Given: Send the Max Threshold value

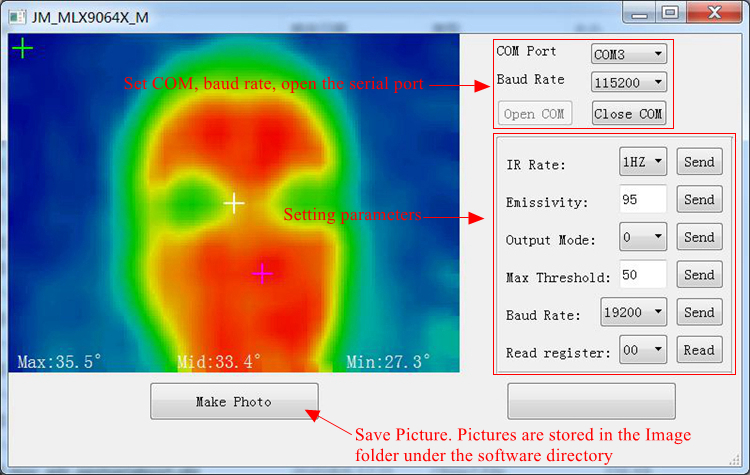Looking at the screenshot, I should click(x=699, y=275).
